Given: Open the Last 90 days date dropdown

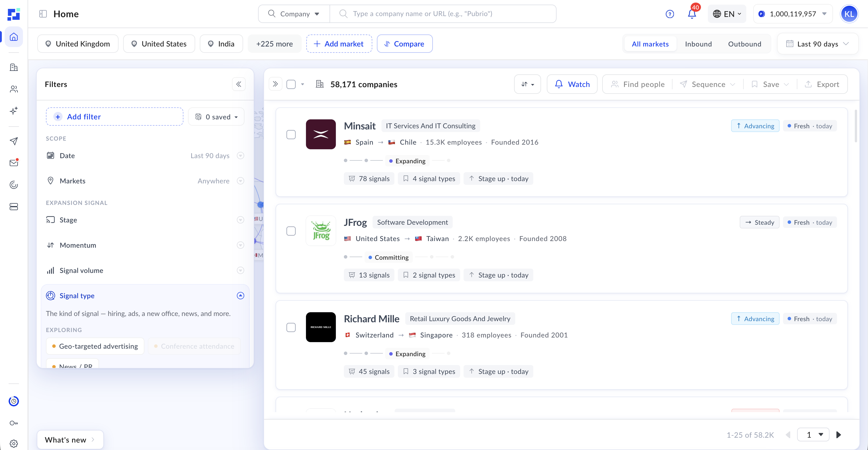Looking at the screenshot, I should pos(818,44).
